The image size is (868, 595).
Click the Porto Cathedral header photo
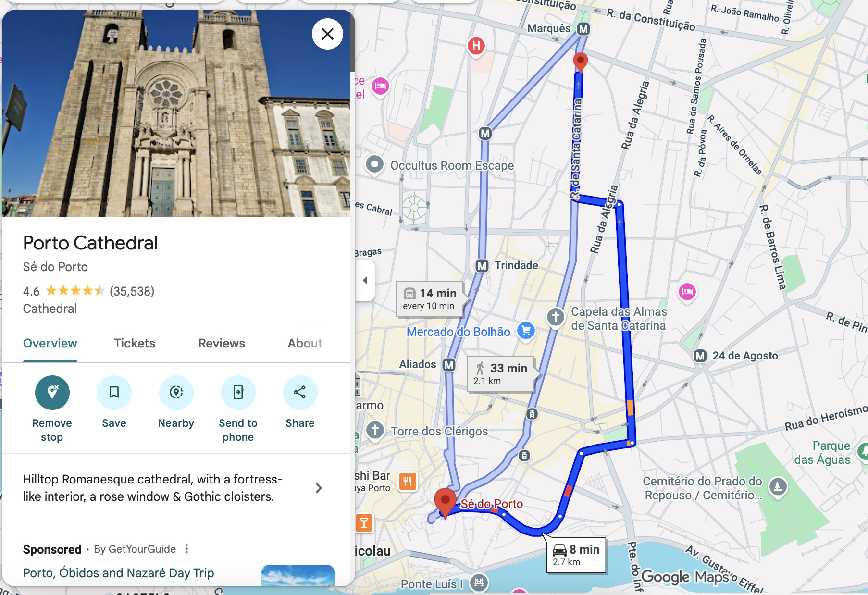pyautogui.click(x=176, y=113)
